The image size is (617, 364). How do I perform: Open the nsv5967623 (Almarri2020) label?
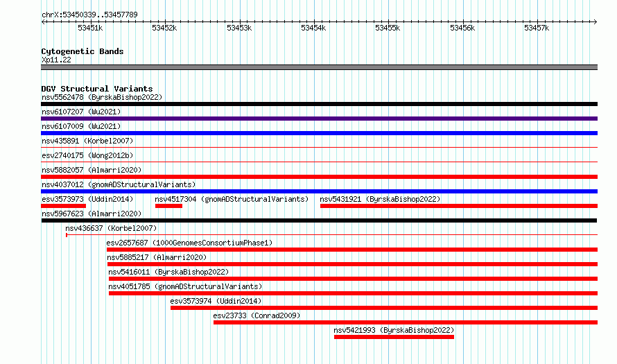[92, 214]
